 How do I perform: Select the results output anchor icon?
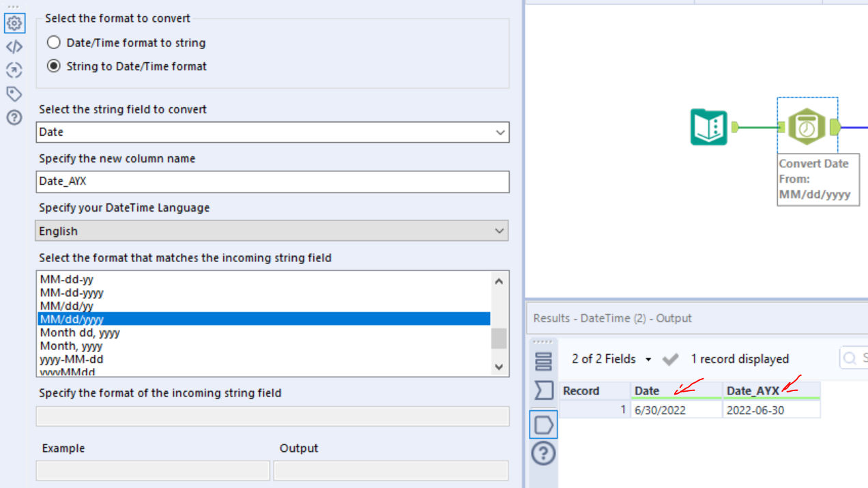pyautogui.click(x=543, y=425)
